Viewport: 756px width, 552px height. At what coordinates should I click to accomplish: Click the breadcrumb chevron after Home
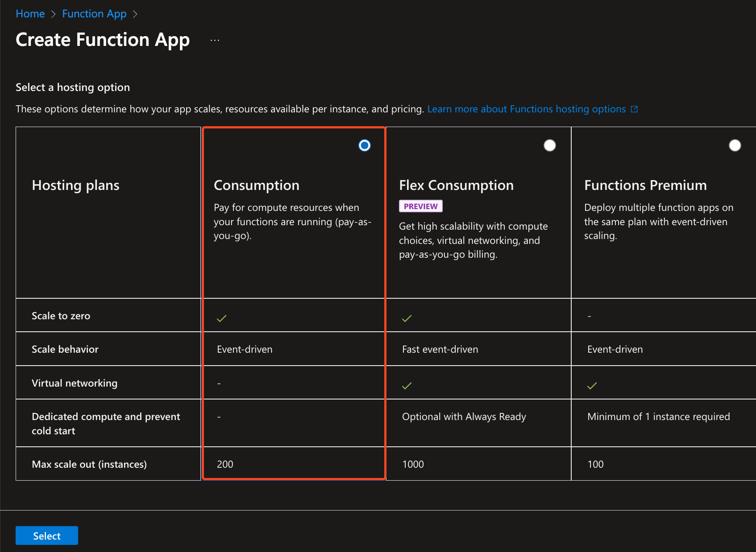(x=54, y=14)
